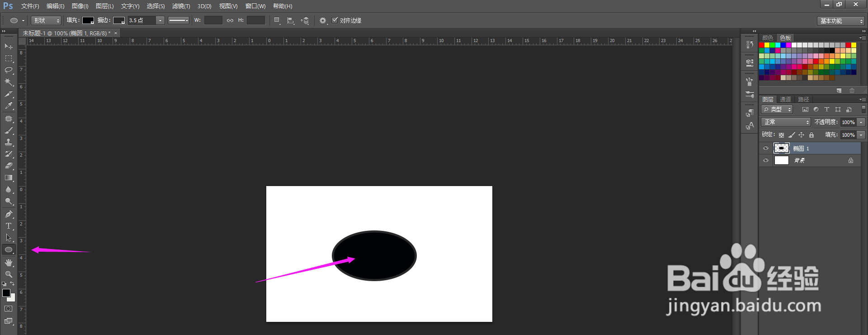Open the File menu

[30, 6]
